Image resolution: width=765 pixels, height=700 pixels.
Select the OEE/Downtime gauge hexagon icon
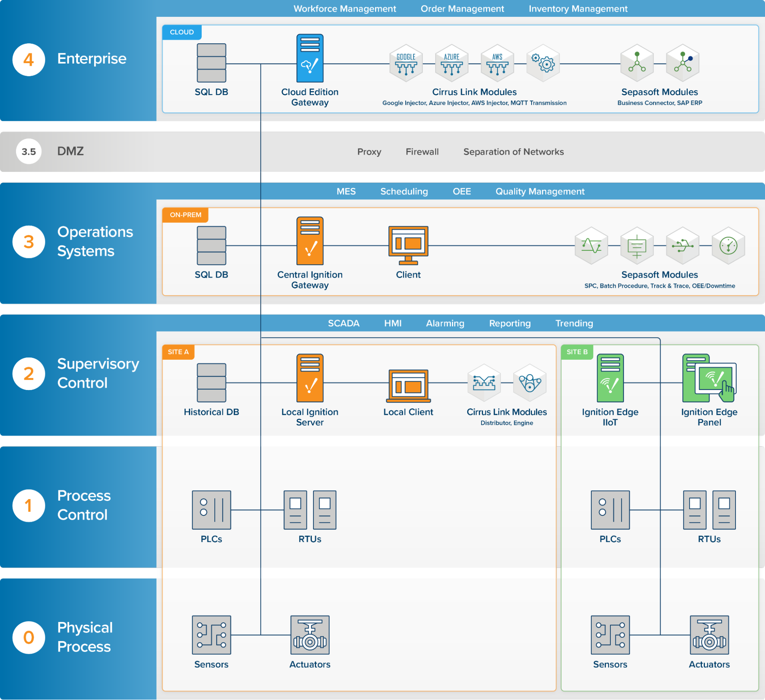tap(728, 246)
